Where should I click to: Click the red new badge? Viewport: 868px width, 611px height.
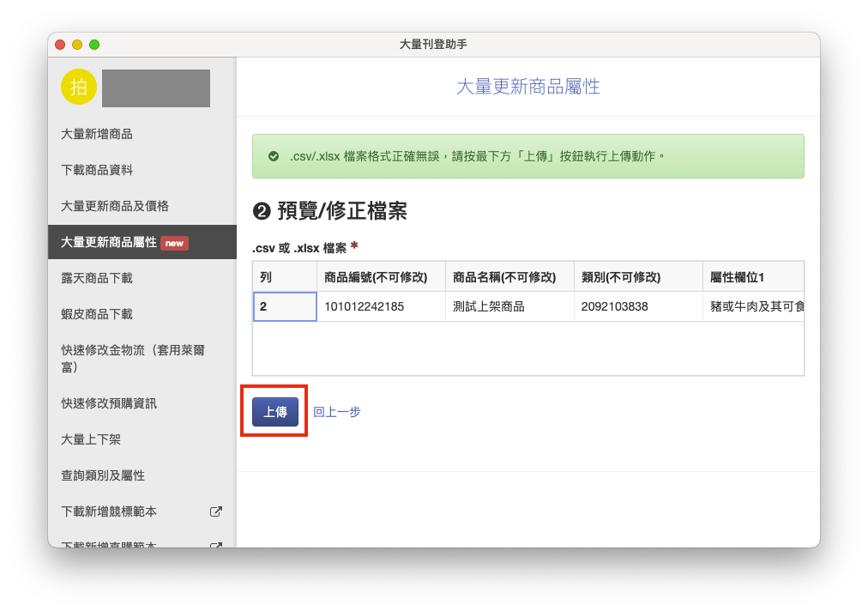[x=174, y=243]
